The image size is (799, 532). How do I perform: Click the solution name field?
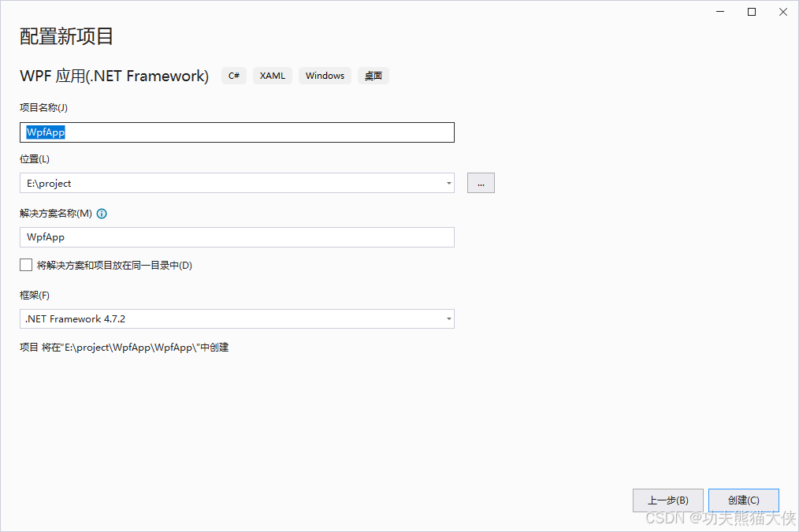tap(237, 237)
